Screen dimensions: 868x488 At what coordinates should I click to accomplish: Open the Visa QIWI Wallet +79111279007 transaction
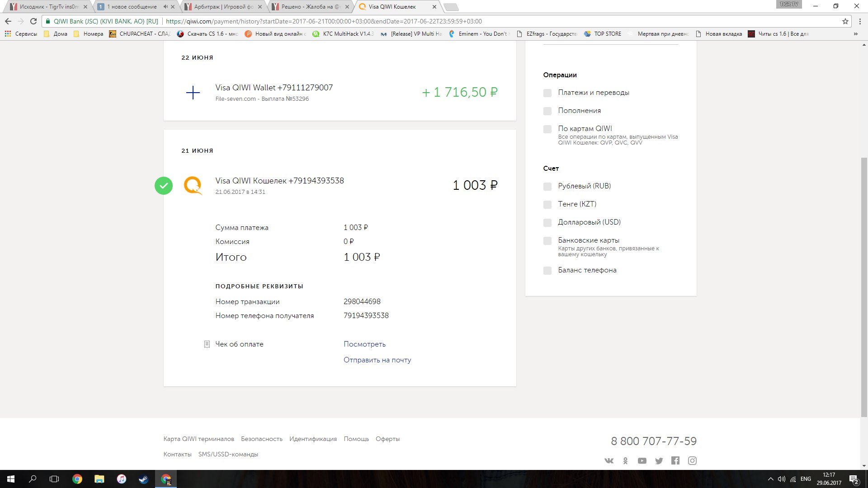[x=340, y=93]
